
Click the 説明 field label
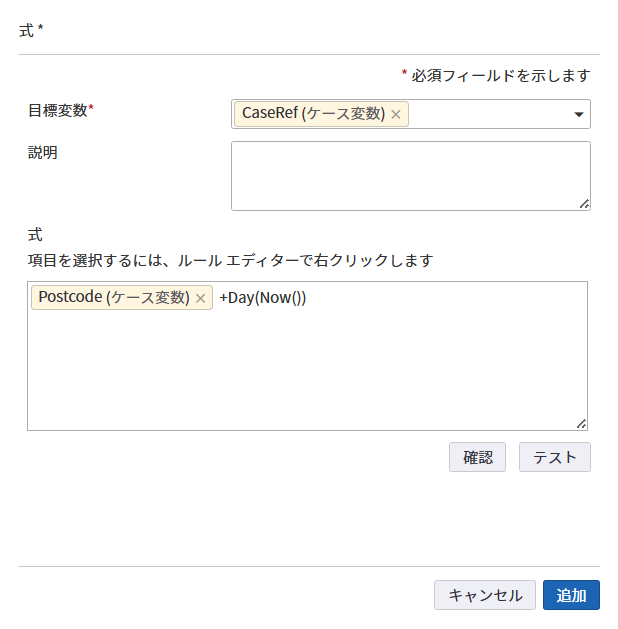(x=43, y=153)
